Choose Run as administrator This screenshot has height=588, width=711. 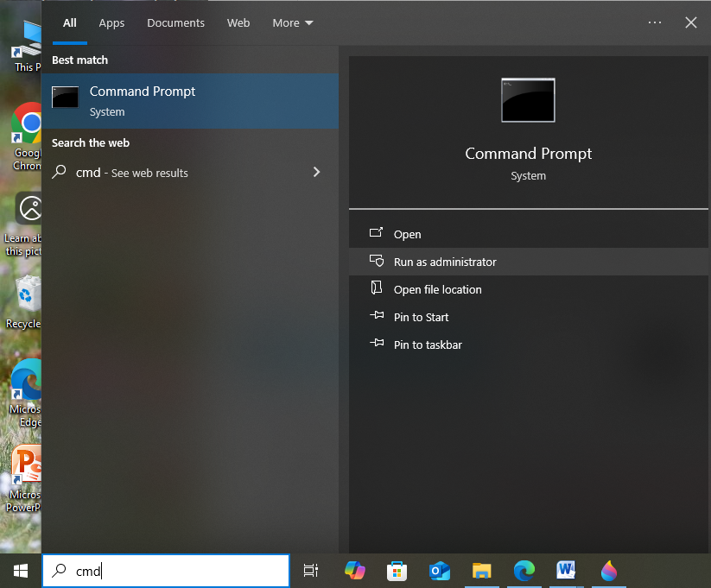445,262
